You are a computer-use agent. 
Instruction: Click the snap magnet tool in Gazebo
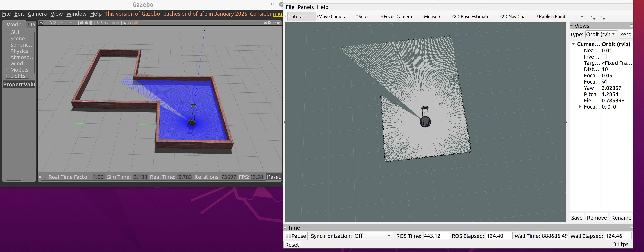129,23
